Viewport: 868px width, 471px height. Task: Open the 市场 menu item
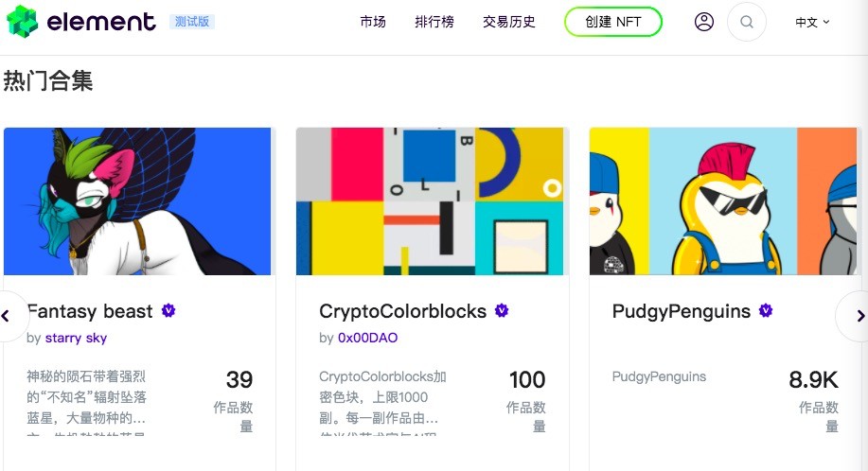coord(373,22)
